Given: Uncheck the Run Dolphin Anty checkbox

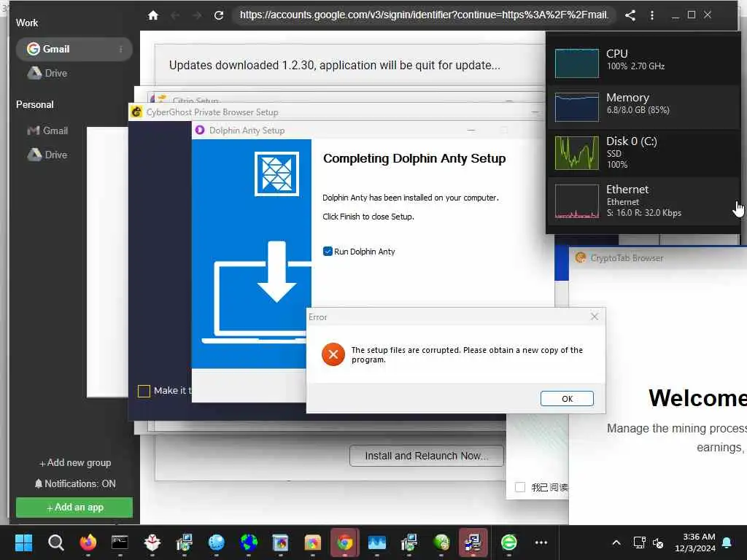Looking at the screenshot, I should 328,252.
